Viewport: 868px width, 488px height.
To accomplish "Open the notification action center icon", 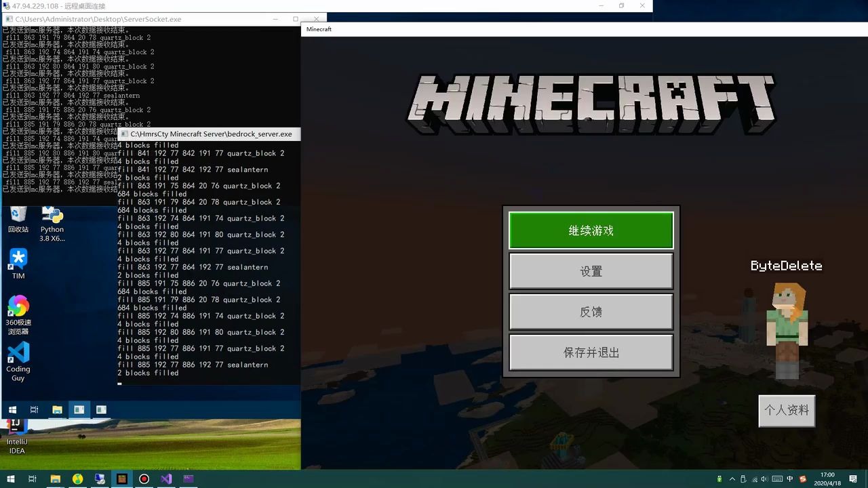I will 854,479.
